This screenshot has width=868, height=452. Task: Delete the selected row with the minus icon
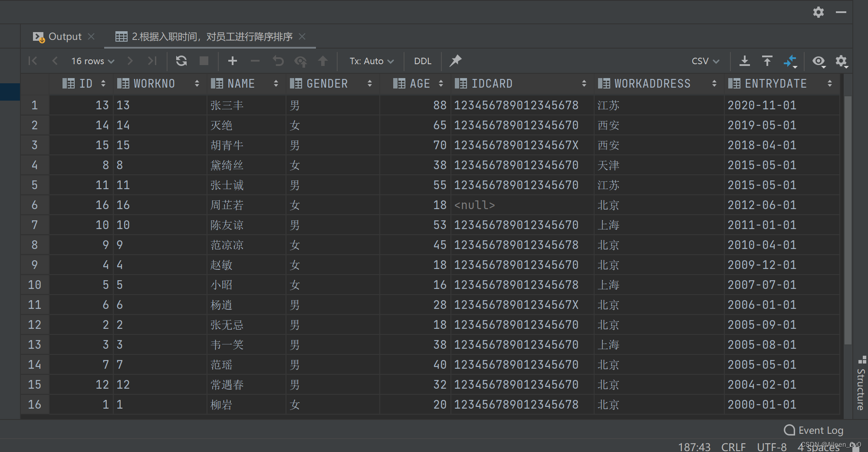pyautogui.click(x=255, y=61)
